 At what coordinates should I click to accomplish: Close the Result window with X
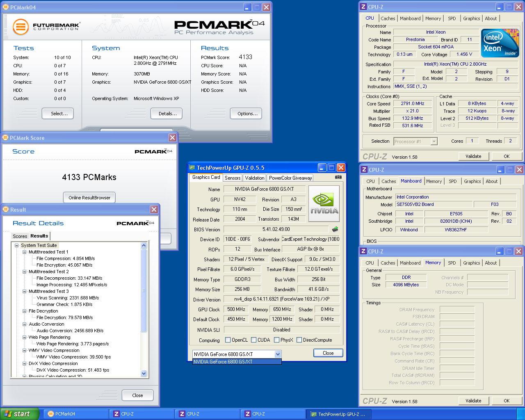click(154, 210)
